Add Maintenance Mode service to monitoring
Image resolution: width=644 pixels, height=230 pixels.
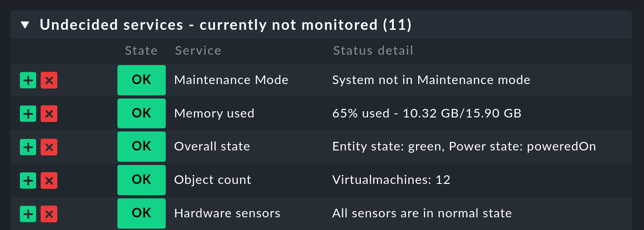pos(28,80)
